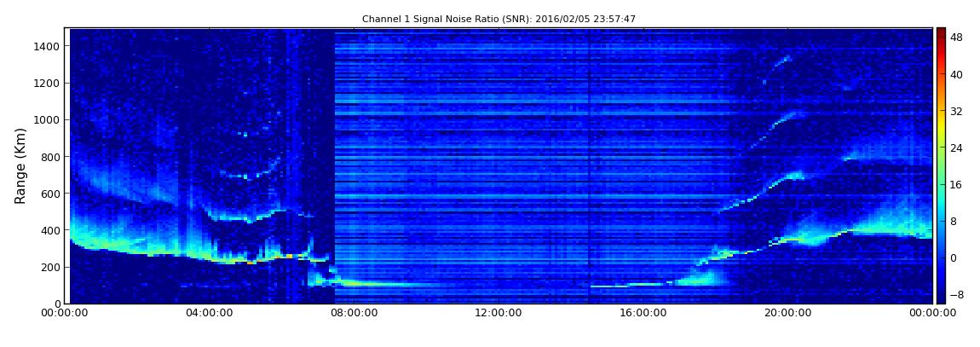The image size is (980, 347).
Task: Click the 1400 range tick label
Action: (x=48, y=46)
